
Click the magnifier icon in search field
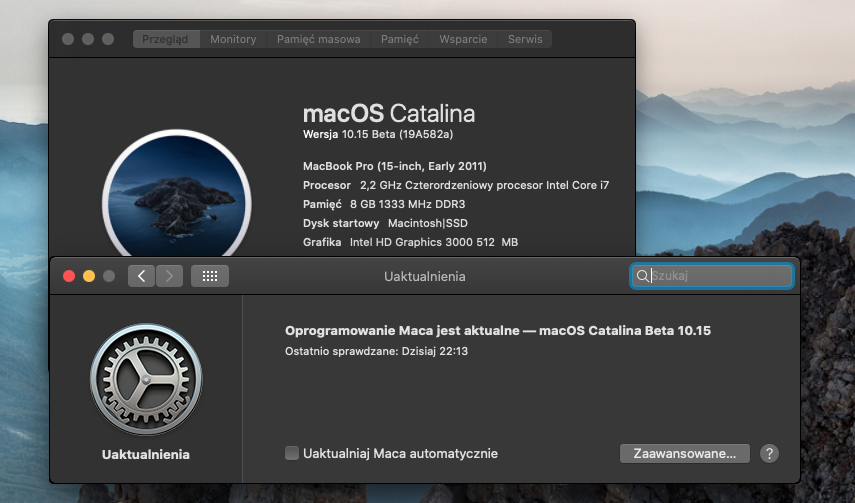[642, 276]
